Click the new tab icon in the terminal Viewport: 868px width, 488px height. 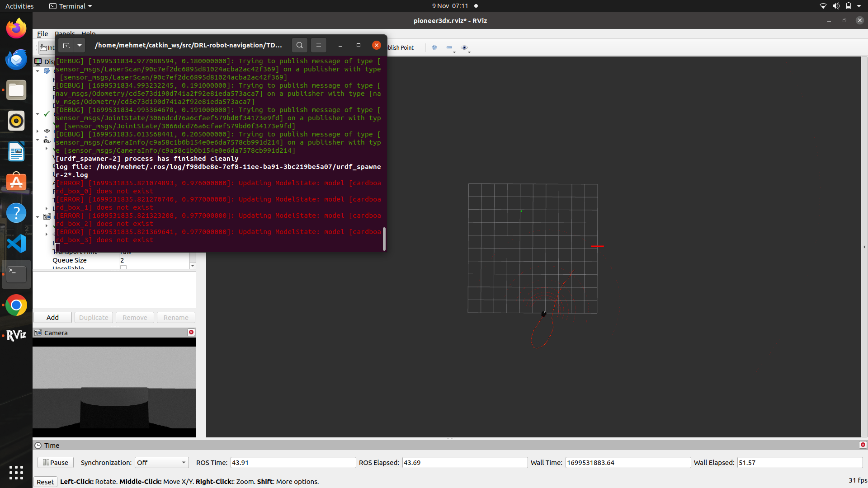pyautogui.click(x=66, y=45)
